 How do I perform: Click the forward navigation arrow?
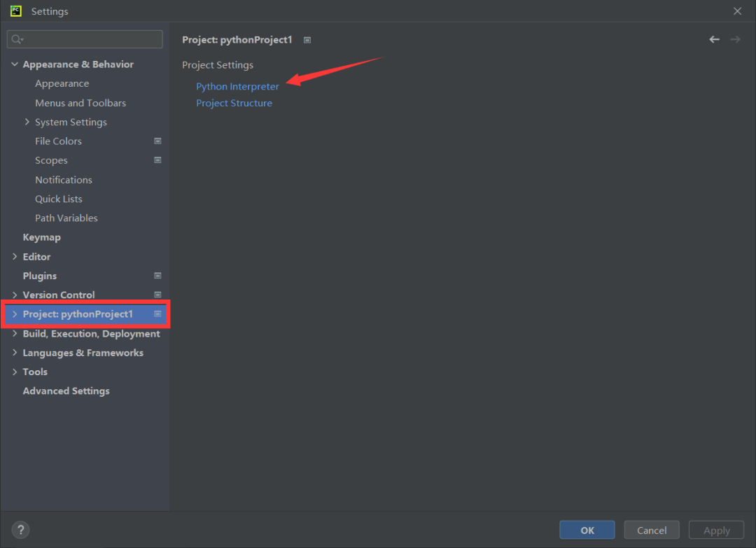pos(735,40)
